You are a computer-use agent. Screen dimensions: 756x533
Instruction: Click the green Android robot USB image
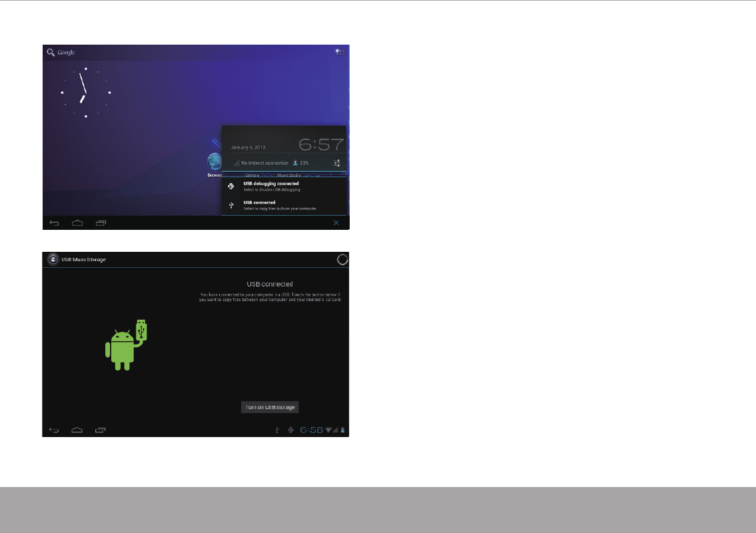pyautogui.click(x=127, y=345)
